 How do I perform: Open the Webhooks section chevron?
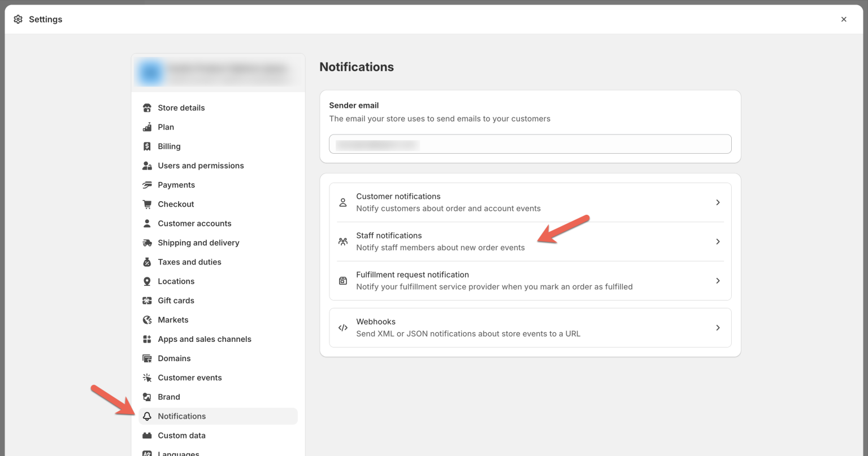[718, 328]
